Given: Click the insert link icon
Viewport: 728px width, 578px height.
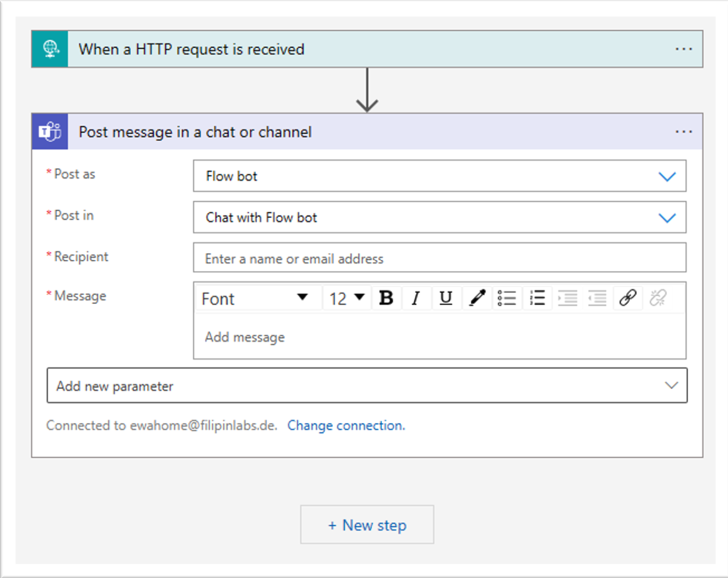Looking at the screenshot, I should 628,299.
